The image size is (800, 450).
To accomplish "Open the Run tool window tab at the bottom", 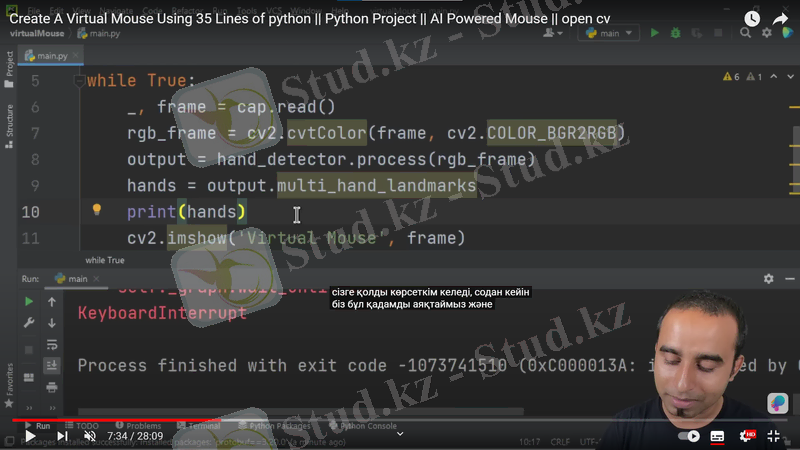I will pos(37,426).
